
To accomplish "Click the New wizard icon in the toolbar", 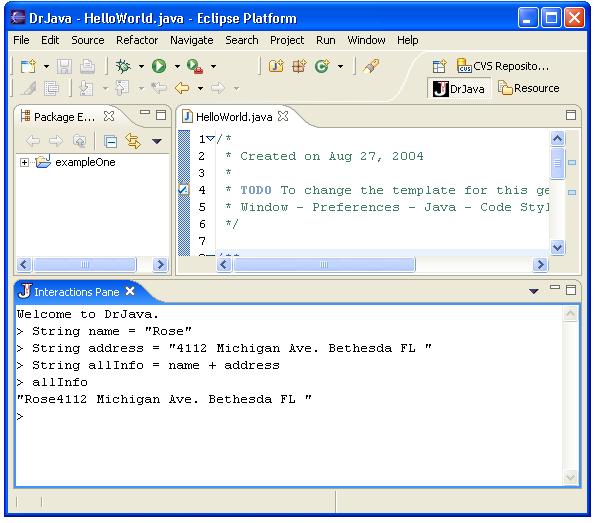I will tap(28, 66).
